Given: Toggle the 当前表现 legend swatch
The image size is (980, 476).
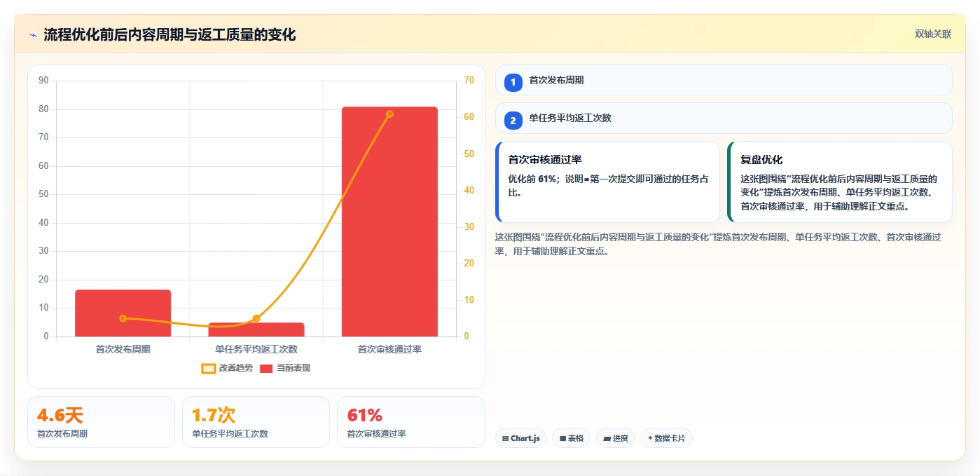Looking at the screenshot, I should [x=266, y=368].
